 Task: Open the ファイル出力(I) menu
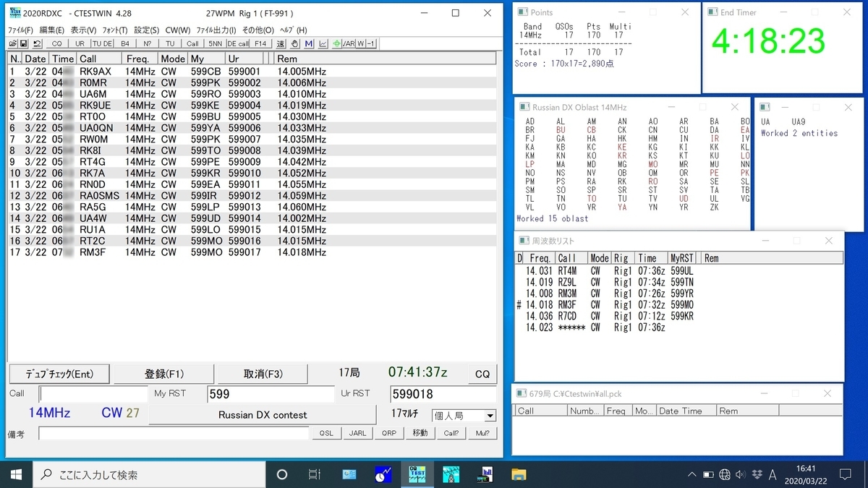pos(216,30)
